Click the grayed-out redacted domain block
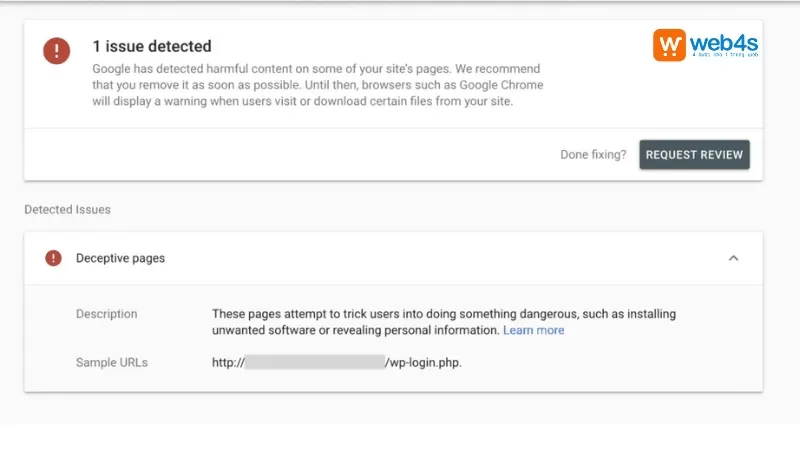The image size is (800, 450). [314, 362]
